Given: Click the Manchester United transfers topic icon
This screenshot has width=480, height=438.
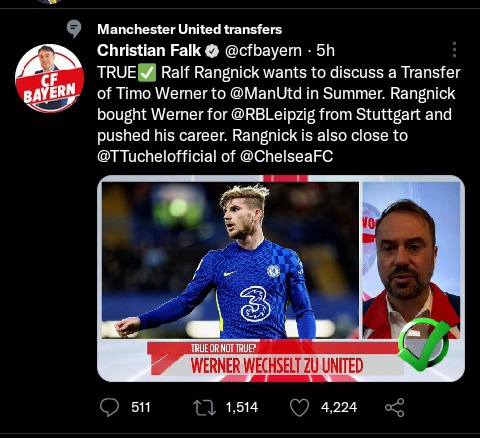Looking at the screenshot, I should [74, 29].
